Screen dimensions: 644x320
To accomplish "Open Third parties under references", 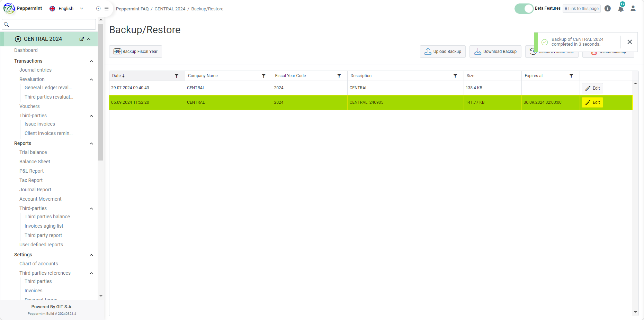I will pyautogui.click(x=38, y=281).
